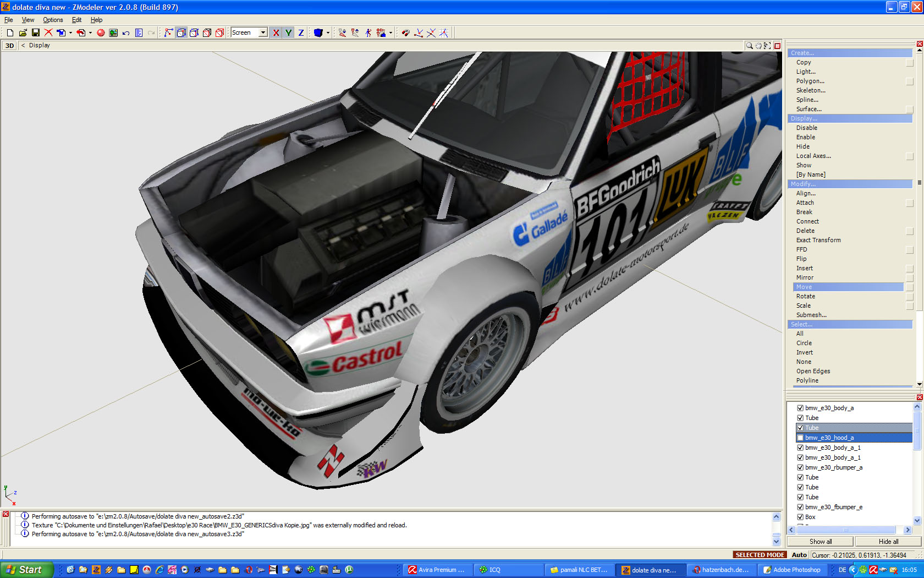
Task: Click the viewport zoom magnifier icon
Action: click(x=749, y=46)
